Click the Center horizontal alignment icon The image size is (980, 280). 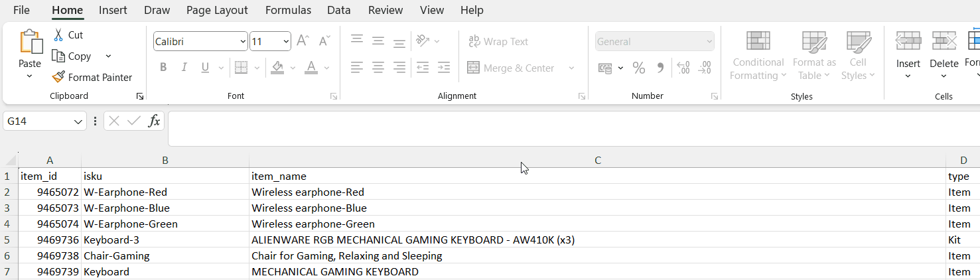(x=378, y=68)
